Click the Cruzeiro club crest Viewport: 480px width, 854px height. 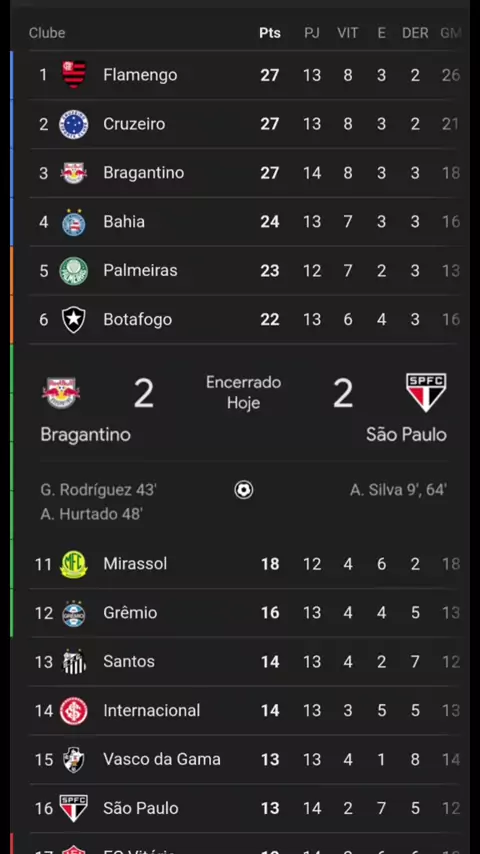coord(74,124)
